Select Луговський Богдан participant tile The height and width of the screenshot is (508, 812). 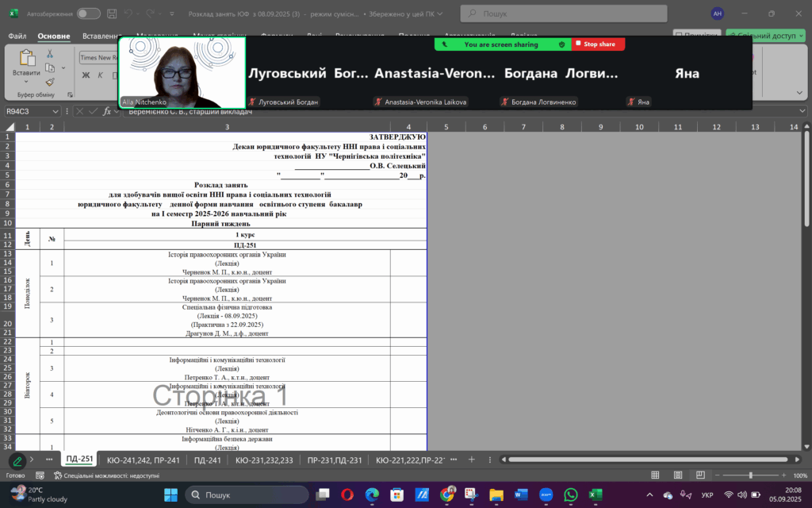pyautogui.click(x=308, y=74)
